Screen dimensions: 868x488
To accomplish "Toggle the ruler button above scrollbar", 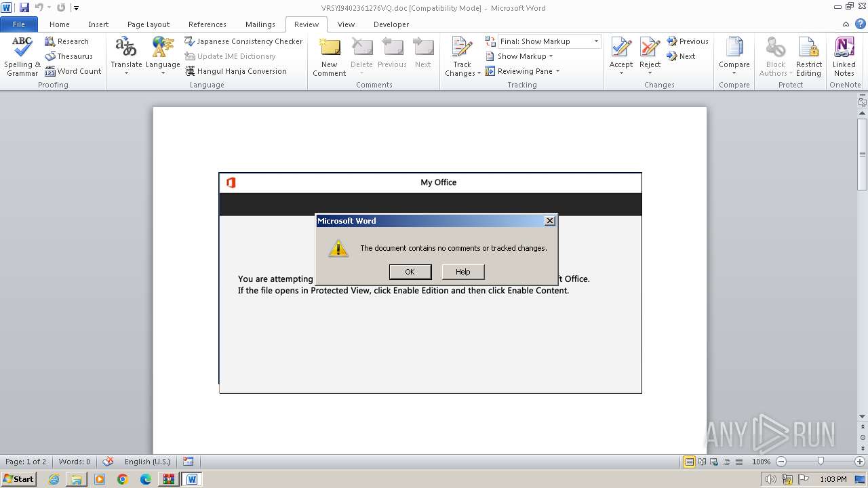I will pyautogui.click(x=862, y=102).
